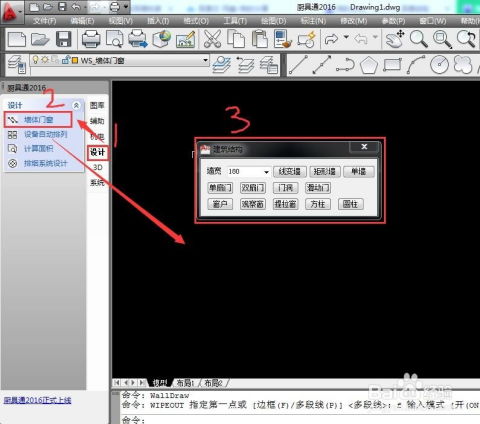Click the Publish printer-with-arrow icon
The image size is (480, 424).
[138, 39]
